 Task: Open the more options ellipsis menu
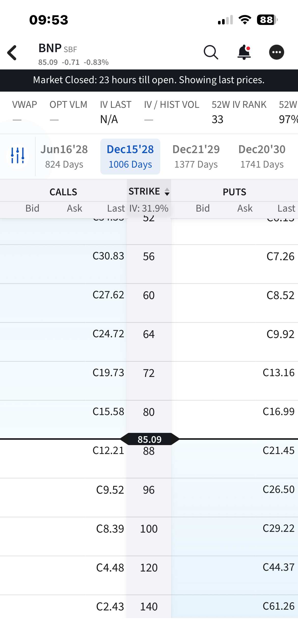coord(277,52)
